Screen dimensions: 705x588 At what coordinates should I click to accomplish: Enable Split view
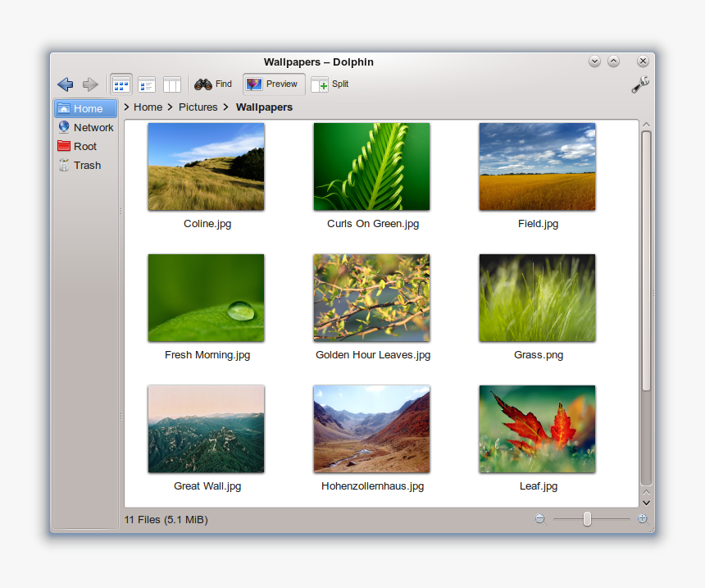point(330,84)
